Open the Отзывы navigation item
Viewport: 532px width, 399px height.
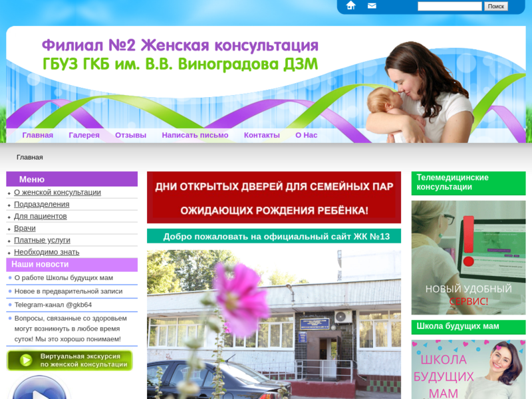pos(130,135)
